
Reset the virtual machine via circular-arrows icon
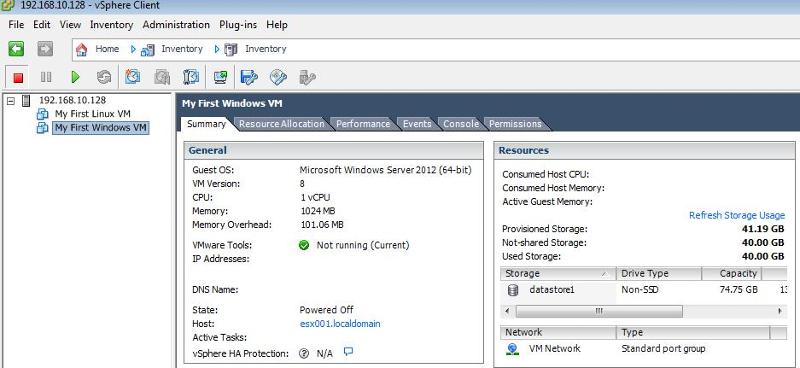(x=104, y=77)
